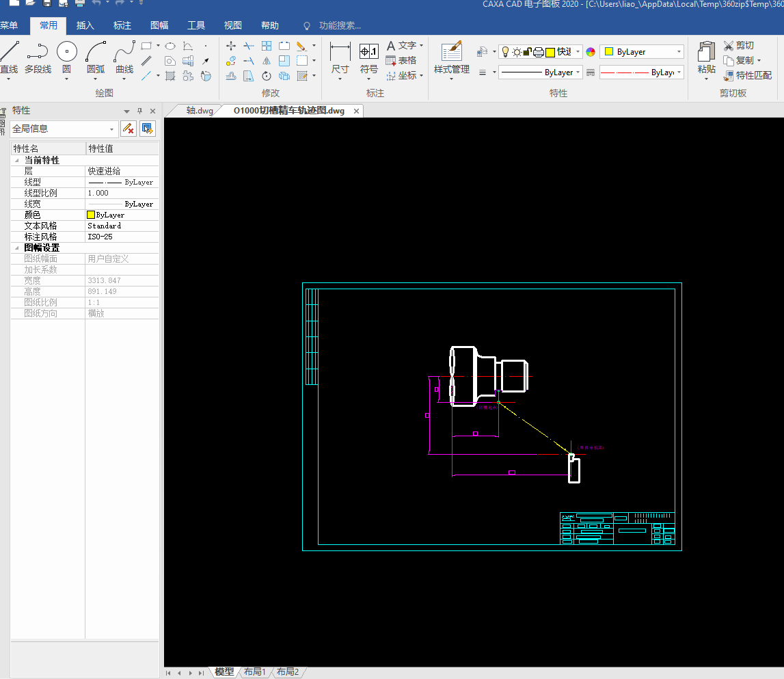Switch to the 布局1 layout tab

coord(254,672)
